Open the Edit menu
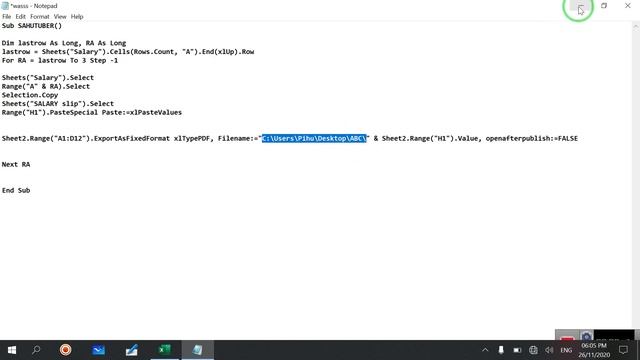Screen dimensions: 640x360 tap(20, 17)
